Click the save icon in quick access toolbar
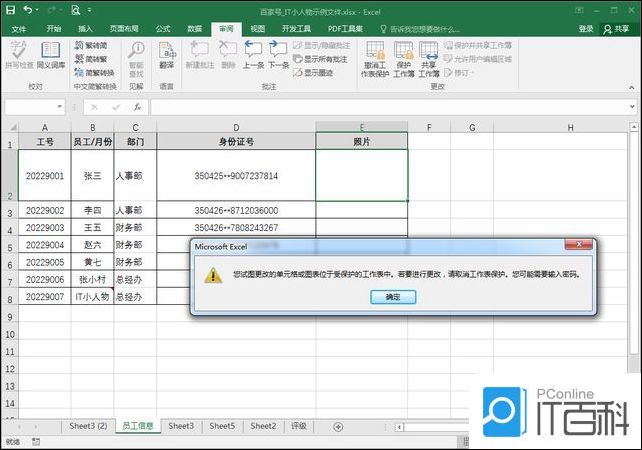 coord(9,10)
